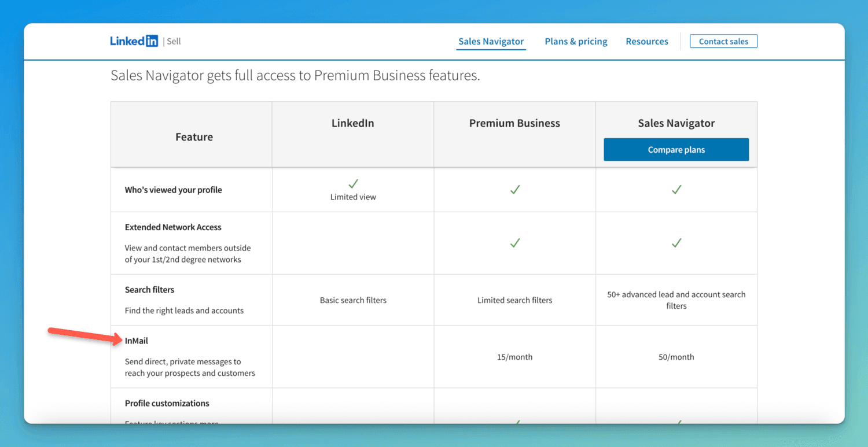Select the Premium Business column header

pos(514,123)
